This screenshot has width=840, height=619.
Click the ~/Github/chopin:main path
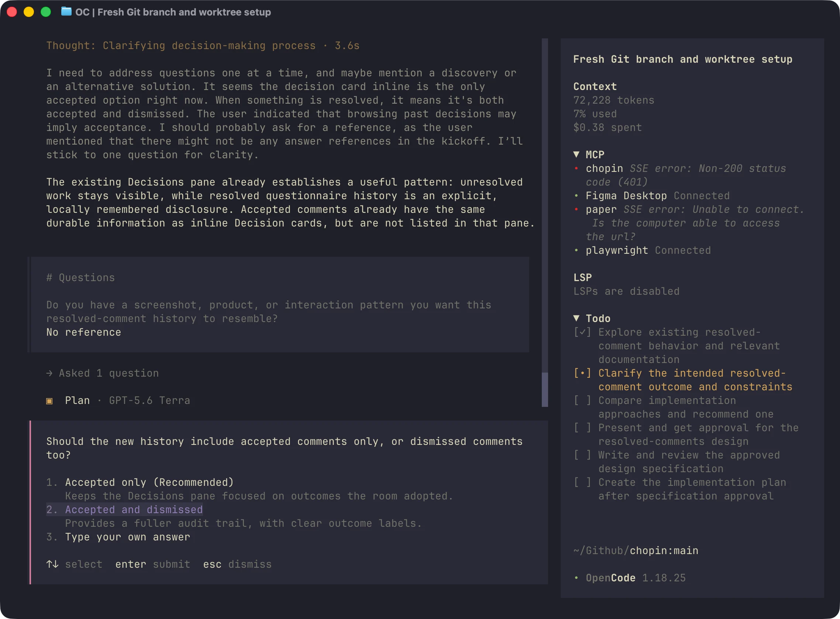coord(636,550)
